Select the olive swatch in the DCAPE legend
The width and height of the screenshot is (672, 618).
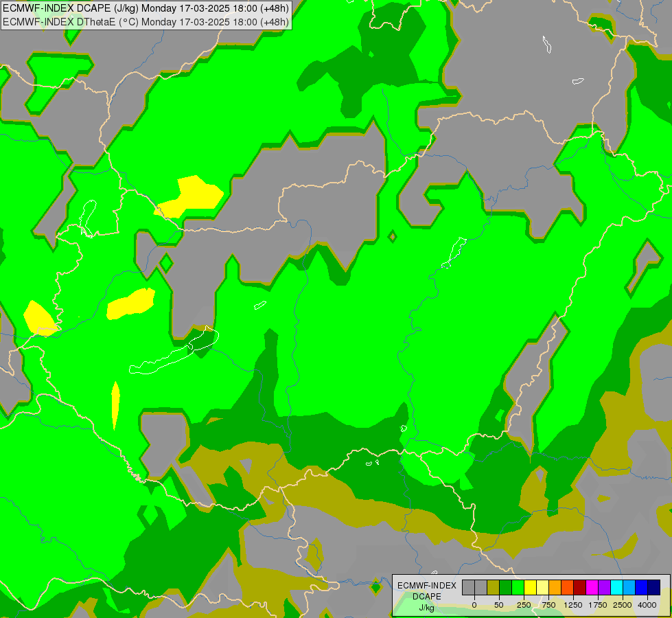pyautogui.click(x=494, y=588)
